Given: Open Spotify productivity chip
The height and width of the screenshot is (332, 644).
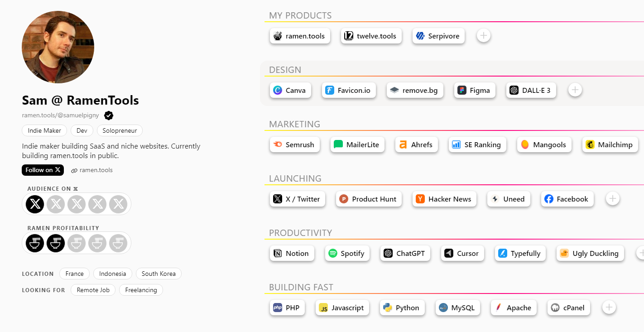Looking at the screenshot, I should click(347, 253).
